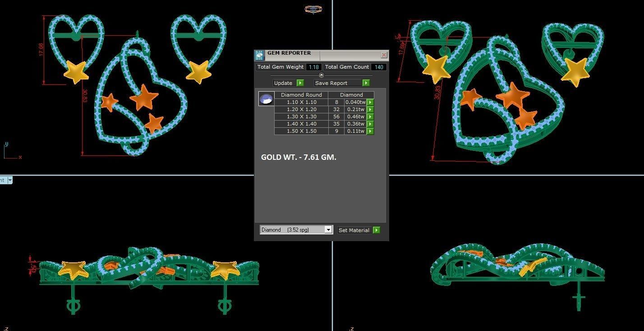644x331 pixels.
Task: Click the 0.36tw weight cell
Action: click(x=355, y=124)
